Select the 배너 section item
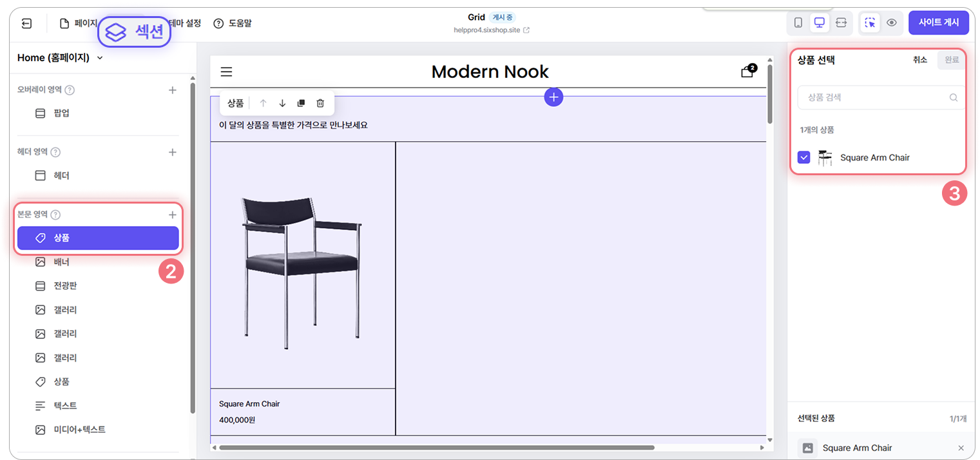 pyautogui.click(x=97, y=262)
